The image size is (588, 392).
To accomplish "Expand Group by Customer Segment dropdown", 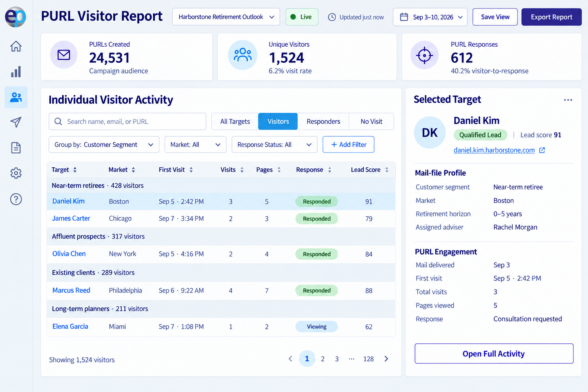I will [x=104, y=145].
